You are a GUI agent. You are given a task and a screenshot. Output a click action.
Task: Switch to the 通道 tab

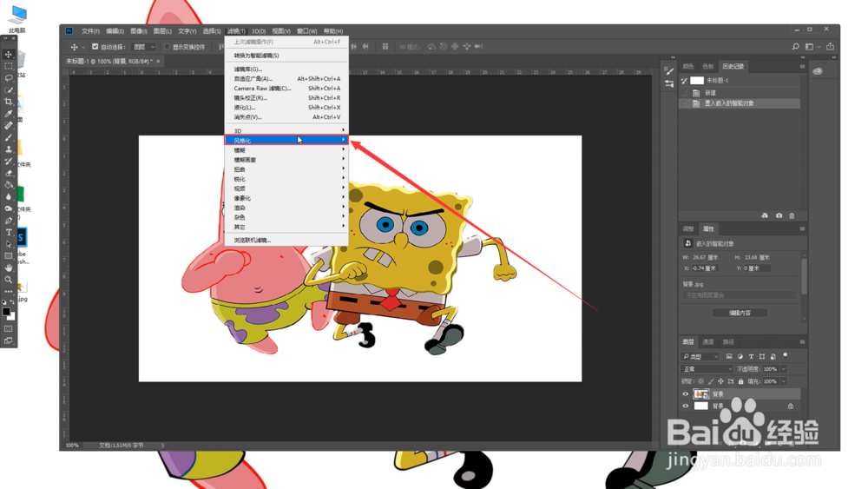coord(708,341)
